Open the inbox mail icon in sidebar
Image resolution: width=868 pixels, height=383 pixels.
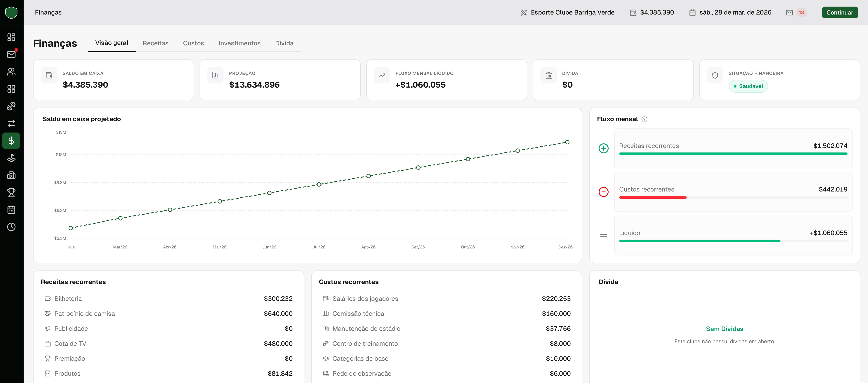(11, 54)
